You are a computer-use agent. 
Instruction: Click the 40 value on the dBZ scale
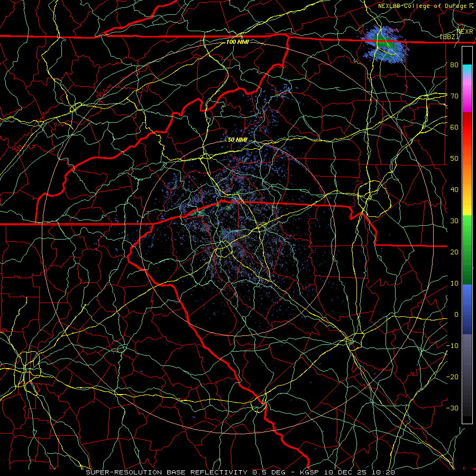click(x=454, y=190)
